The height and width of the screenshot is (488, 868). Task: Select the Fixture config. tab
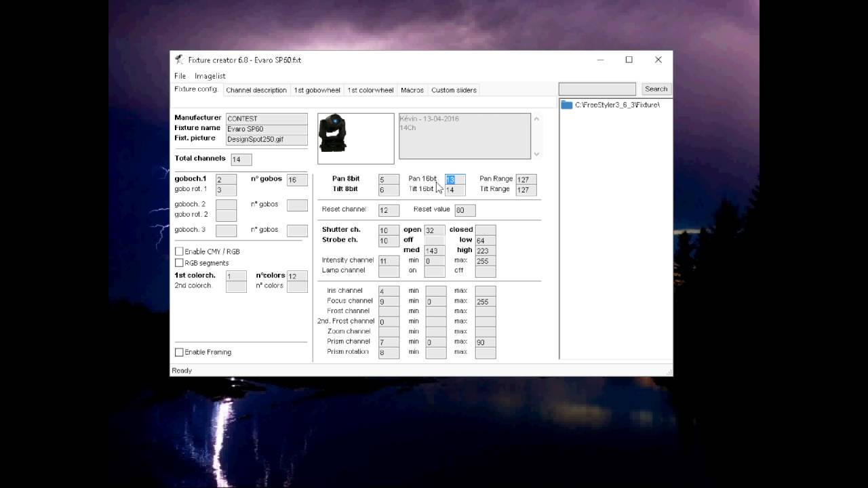(x=197, y=89)
